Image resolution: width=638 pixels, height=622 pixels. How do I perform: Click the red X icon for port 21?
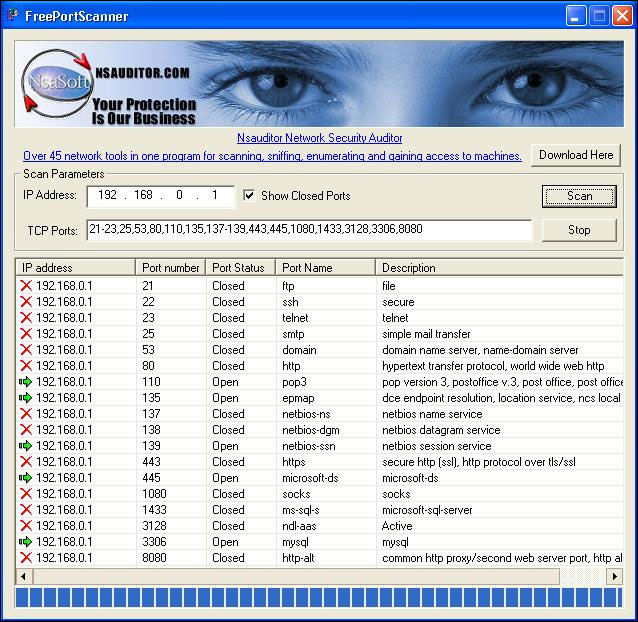coord(25,286)
